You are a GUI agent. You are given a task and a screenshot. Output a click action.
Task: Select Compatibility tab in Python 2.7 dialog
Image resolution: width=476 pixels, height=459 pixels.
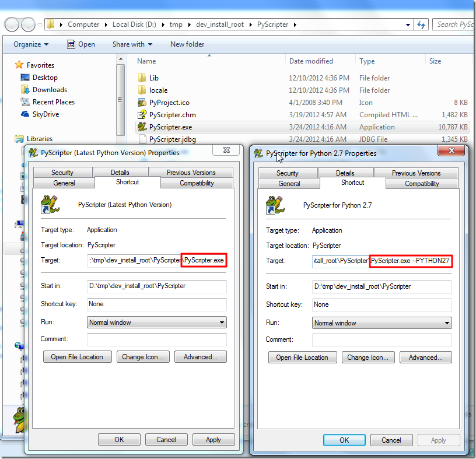(422, 184)
